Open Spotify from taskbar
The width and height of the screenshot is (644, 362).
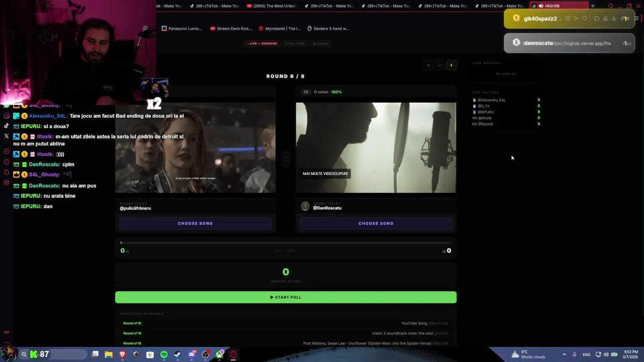tap(164, 354)
